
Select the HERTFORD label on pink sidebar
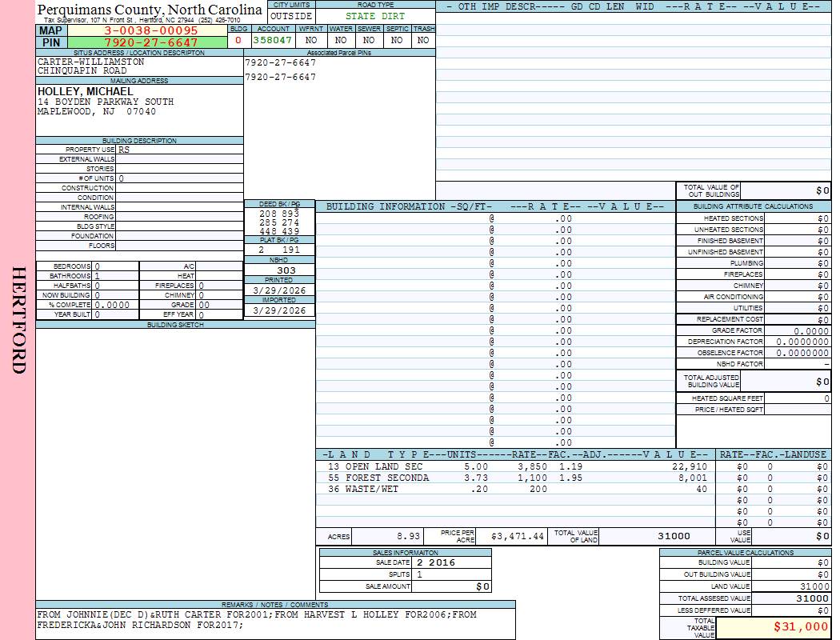pos(18,320)
